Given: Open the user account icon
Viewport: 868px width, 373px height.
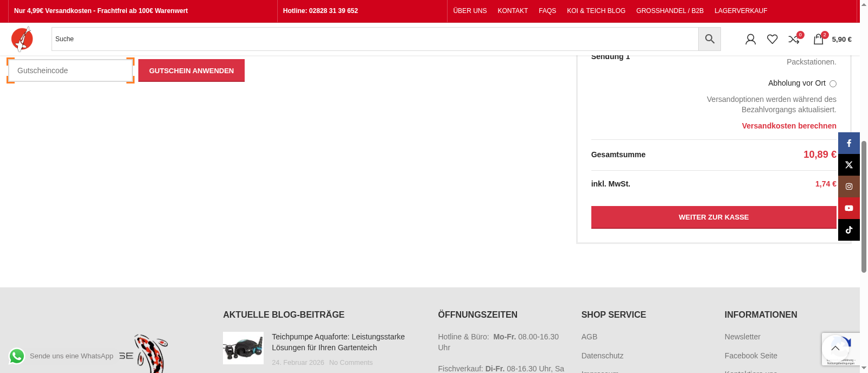Looking at the screenshot, I should [750, 39].
